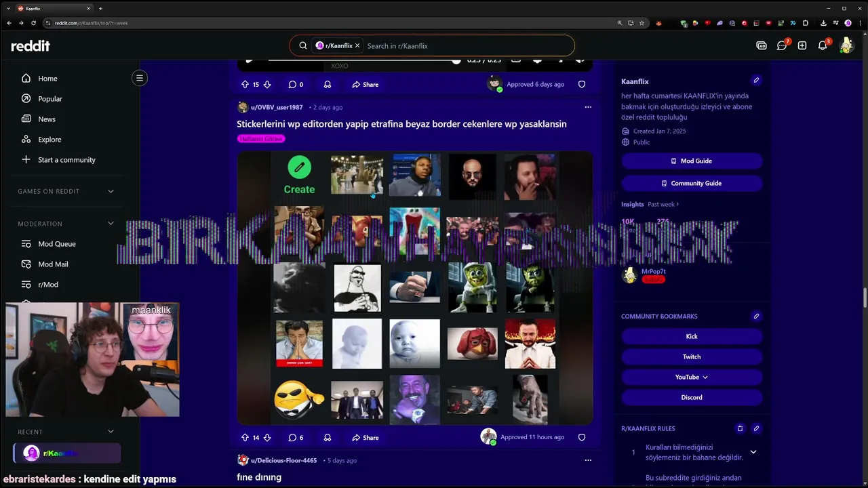The width and height of the screenshot is (868, 488).
Task: Collapse the Games on Reddit section
Action: coord(111,191)
